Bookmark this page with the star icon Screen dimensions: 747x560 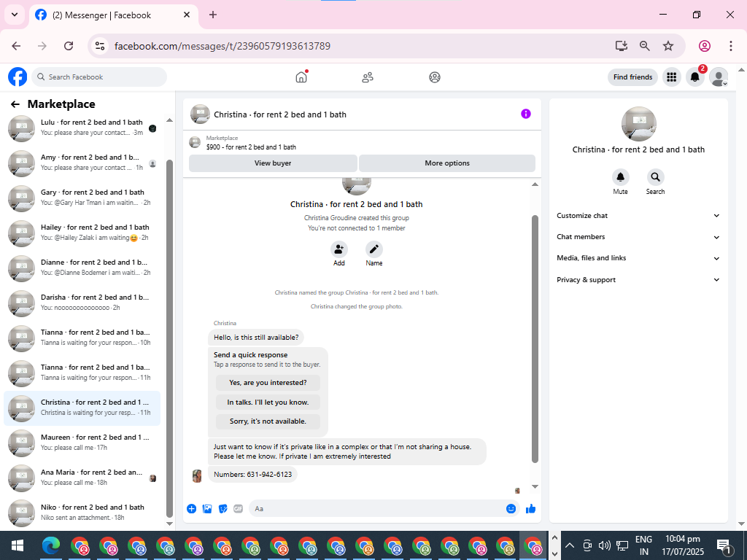668,46
